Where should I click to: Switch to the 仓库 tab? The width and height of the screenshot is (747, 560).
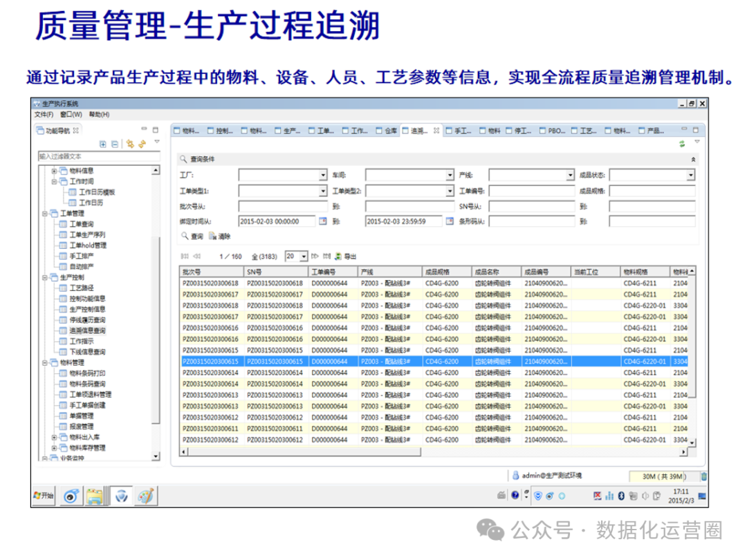point(387,131)
